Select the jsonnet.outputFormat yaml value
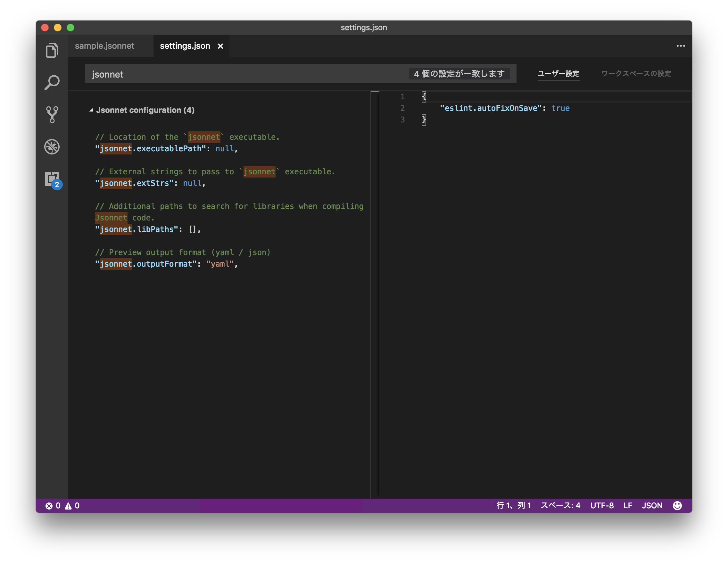 (x=220, y=264)
